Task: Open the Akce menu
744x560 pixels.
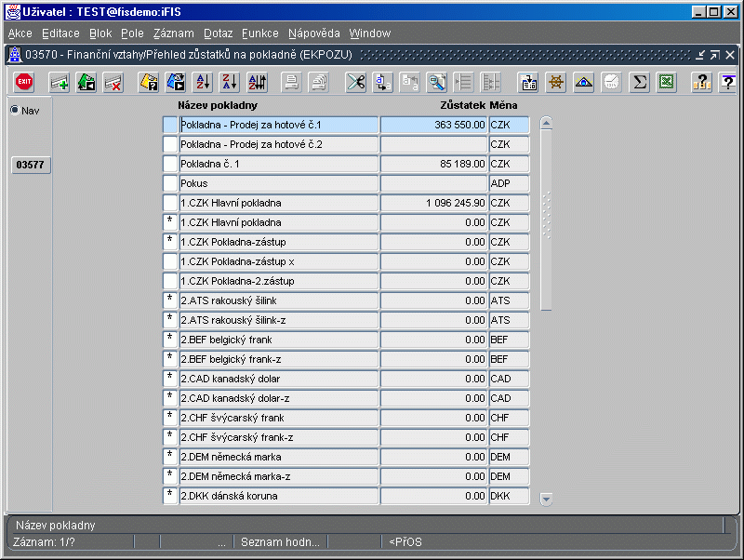Action: [20, 33]
